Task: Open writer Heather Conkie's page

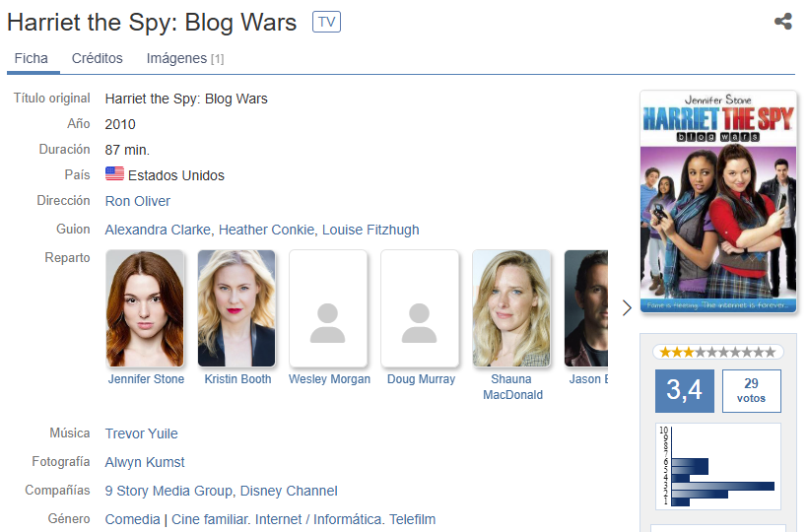Action: tap(266, 230)
